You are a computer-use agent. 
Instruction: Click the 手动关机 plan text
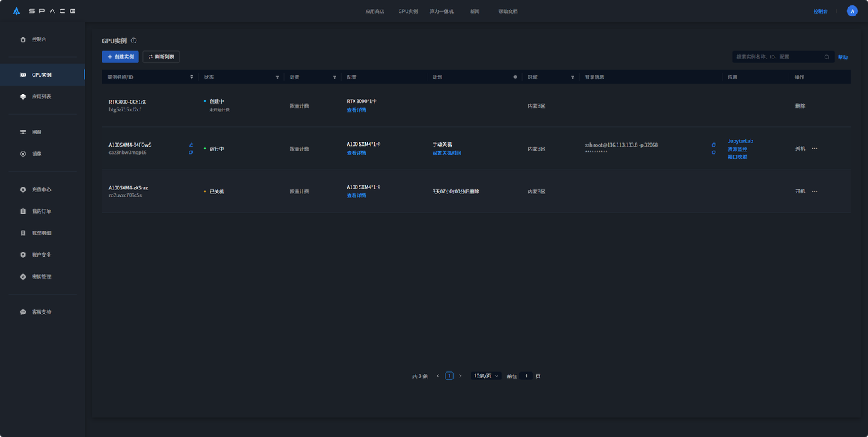pyautogui.click(x=442, y=144)
